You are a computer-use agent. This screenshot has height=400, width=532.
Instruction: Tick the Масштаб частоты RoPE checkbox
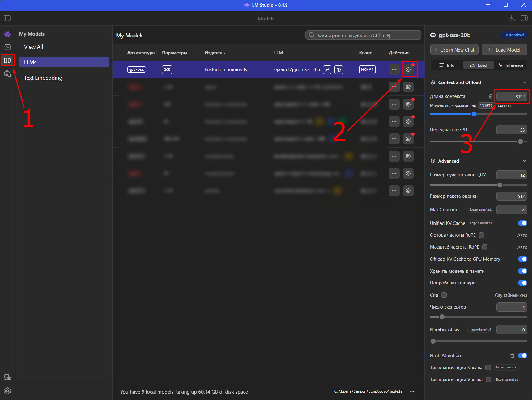[485, 247]
